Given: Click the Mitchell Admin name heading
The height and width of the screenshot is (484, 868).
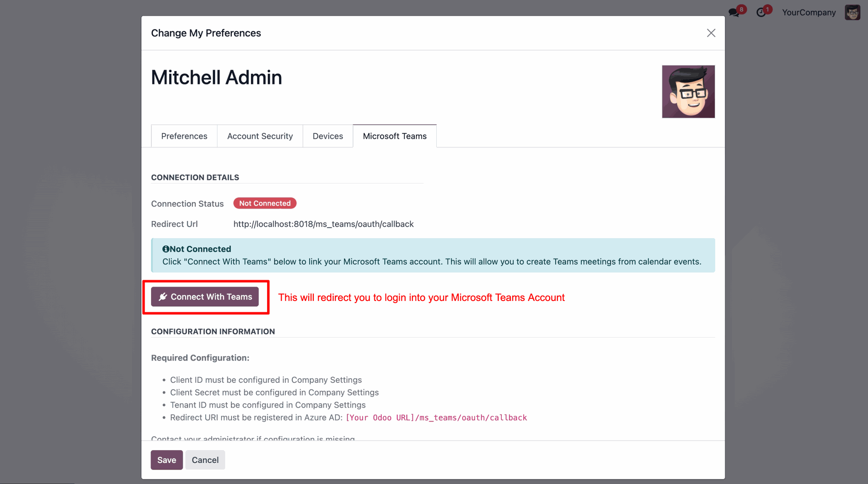Looking at the screenshot, I should 217,77.
